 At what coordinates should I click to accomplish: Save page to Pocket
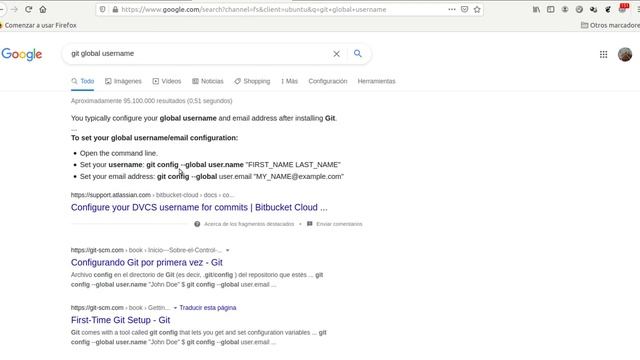tap(464, 9)
